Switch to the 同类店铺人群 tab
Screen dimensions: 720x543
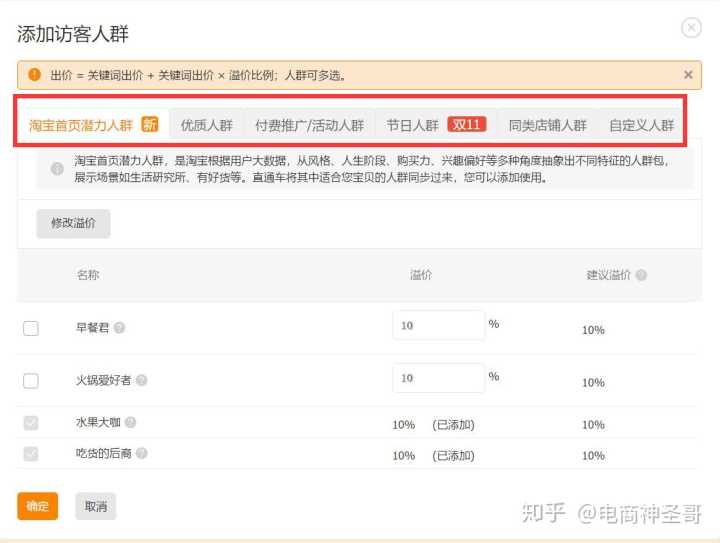[547, 125]
